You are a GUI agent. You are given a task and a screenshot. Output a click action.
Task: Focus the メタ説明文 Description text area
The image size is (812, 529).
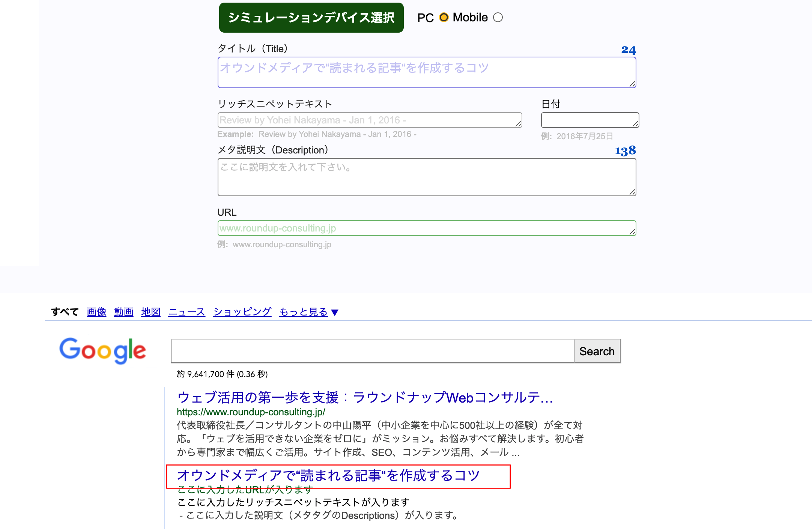427,177
